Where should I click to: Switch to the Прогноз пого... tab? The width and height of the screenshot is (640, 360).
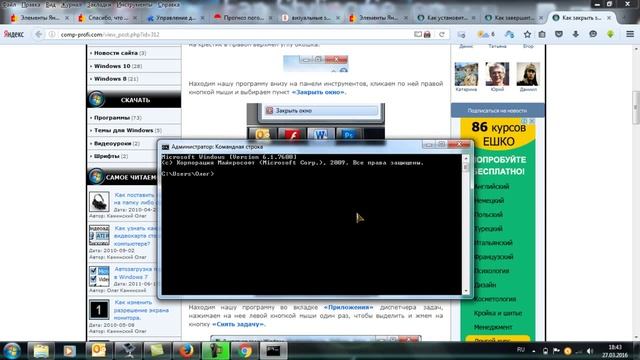243,18
